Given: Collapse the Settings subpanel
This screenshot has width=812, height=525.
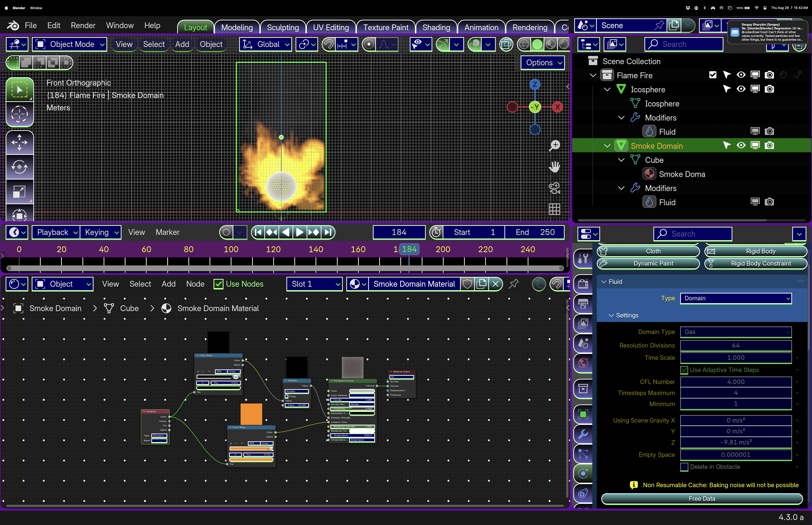Looking at the screenshot, I should coord(611,315).
